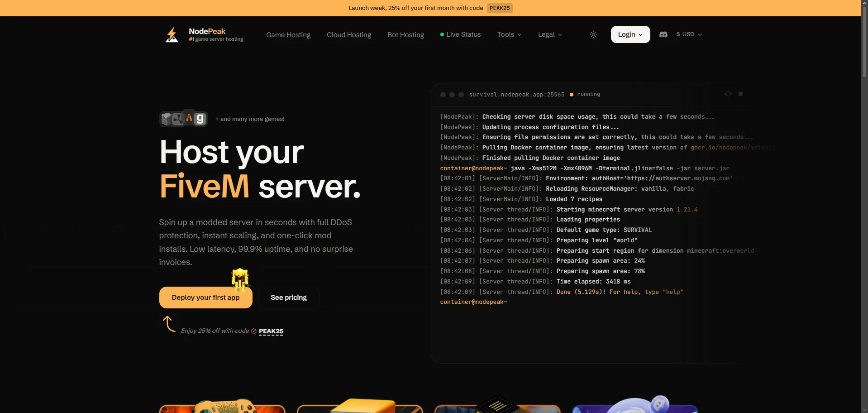The image size is (868, 413).
Task: Click the 'Loaded 7 recipes' log line
Action: tap(521, 199)
